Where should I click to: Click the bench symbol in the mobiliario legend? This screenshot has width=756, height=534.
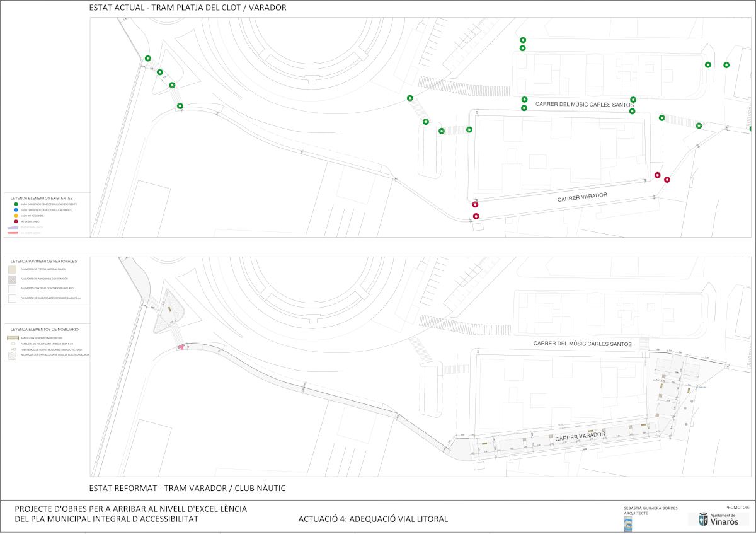(12, 338)
